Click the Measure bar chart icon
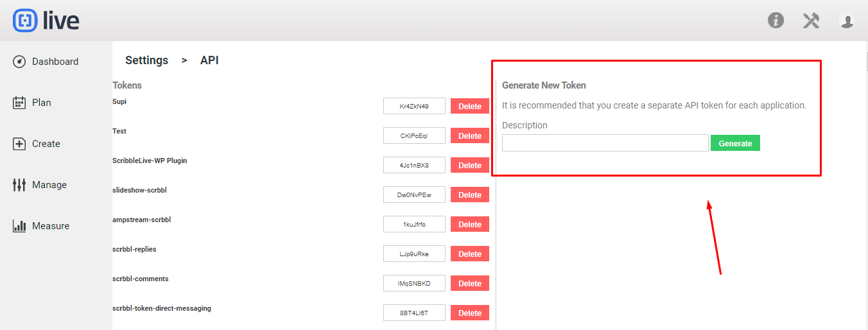868x330 pixels. [x=19, y=226]
